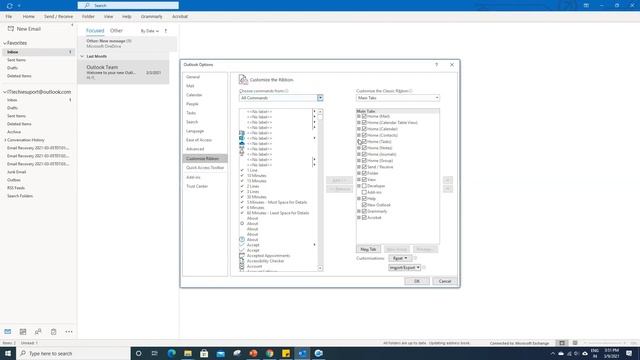Click the Move Down arrow button

click(448, 189)
